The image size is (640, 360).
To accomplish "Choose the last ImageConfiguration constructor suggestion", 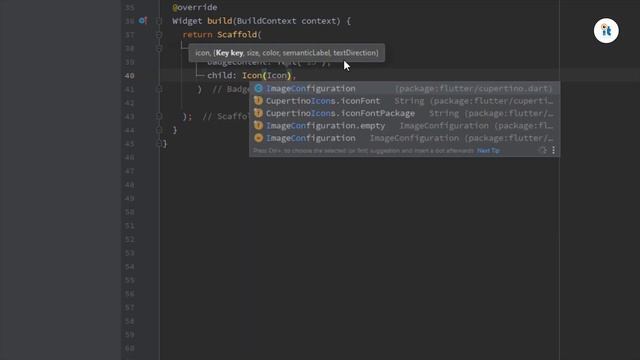I will pyautogui.click(x=404, y=138).
